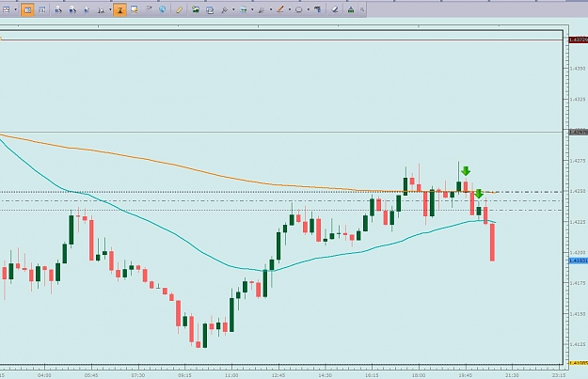
Task: Click the blue globe toolbar icon
Action: pyautogui.click(x=163, y=9)
